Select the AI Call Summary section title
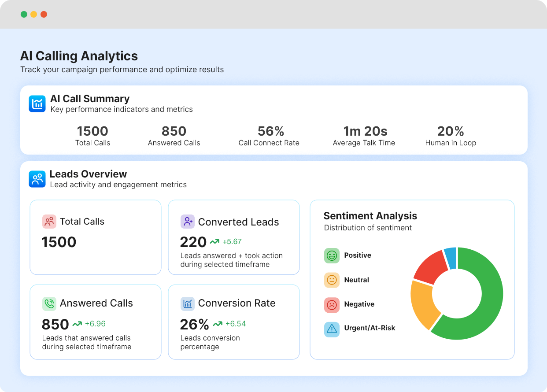The image size is (547, 392). pyautogui.click(x=90, y=99)
